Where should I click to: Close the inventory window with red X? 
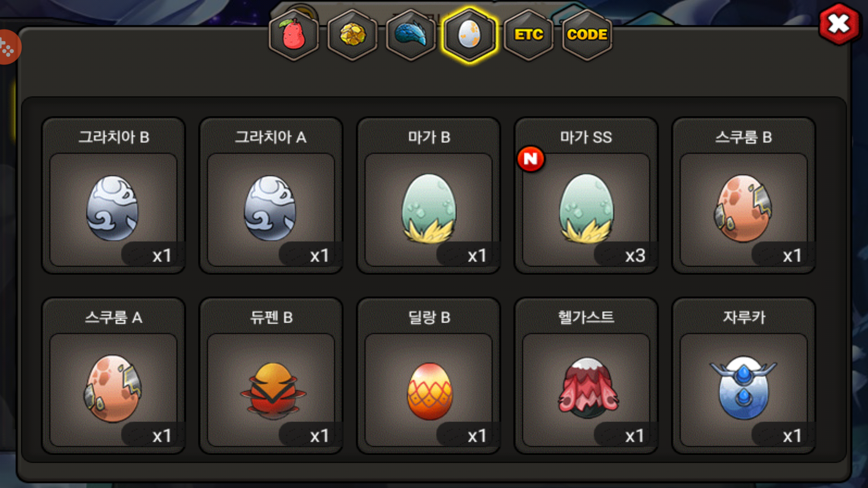tap(839, 24)
